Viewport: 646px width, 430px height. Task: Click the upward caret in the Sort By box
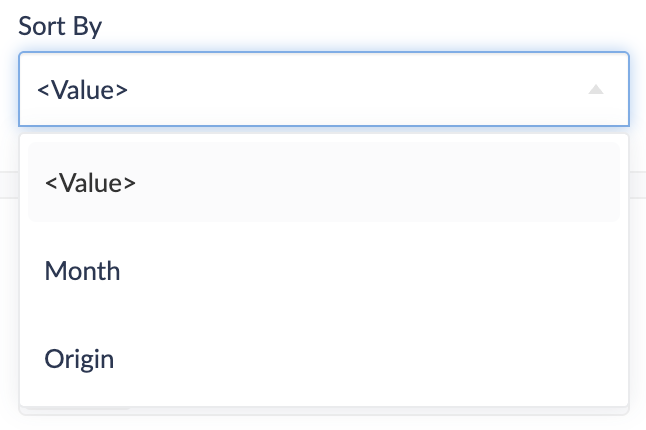(x=596, y=89)
